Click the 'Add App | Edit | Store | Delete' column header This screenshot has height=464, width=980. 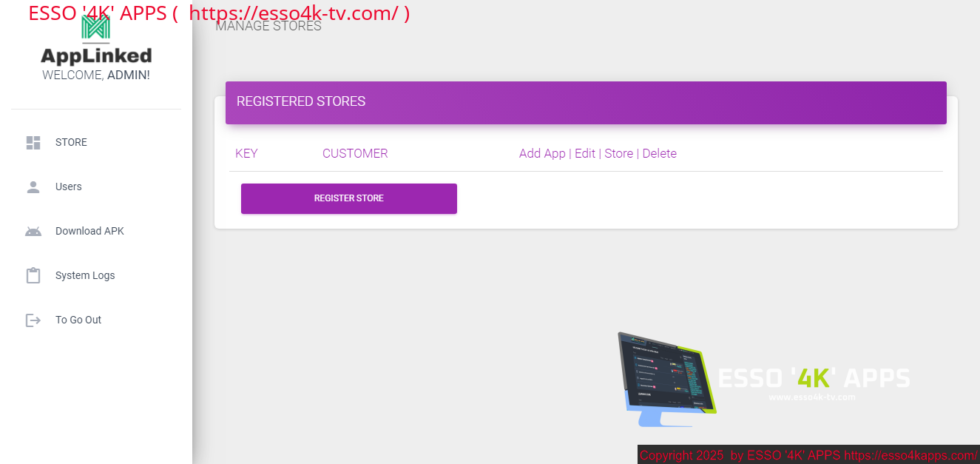(598, 154)
